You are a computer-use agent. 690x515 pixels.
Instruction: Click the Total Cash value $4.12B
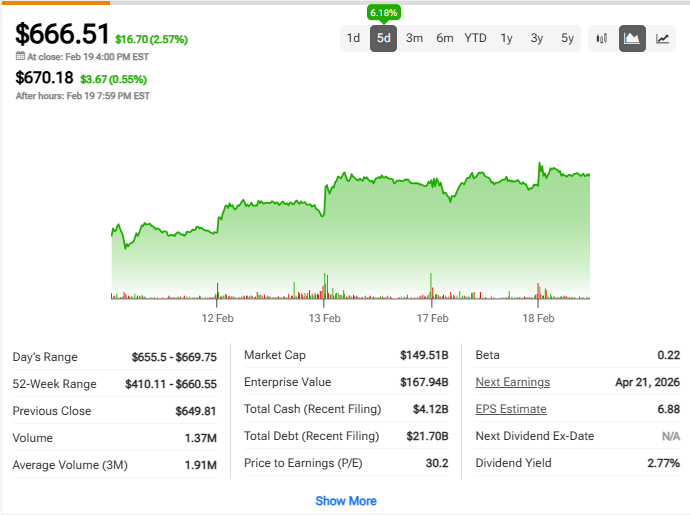click(430, 409)
